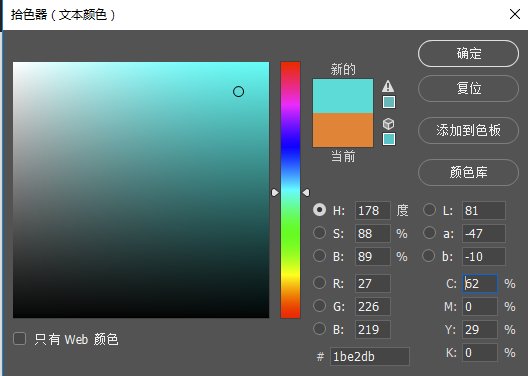This screenshot has width=528, height=376.
Task: Click the b field showing -10
Action: pyautogui.click(x=484, y=257)
